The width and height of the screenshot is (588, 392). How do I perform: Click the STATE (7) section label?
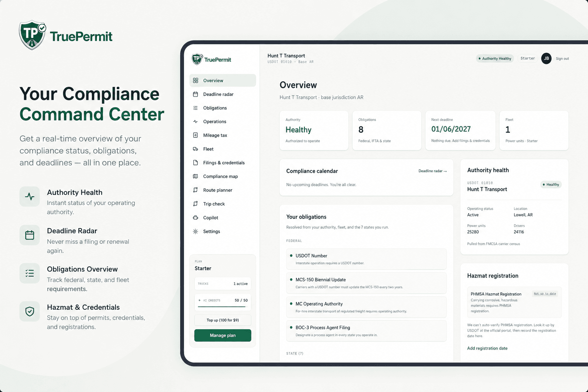(294, 353)
